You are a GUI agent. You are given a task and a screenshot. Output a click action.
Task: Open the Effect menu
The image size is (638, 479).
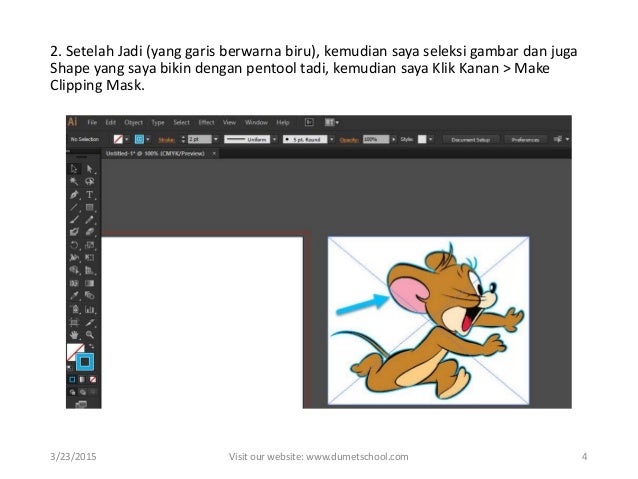206,122
